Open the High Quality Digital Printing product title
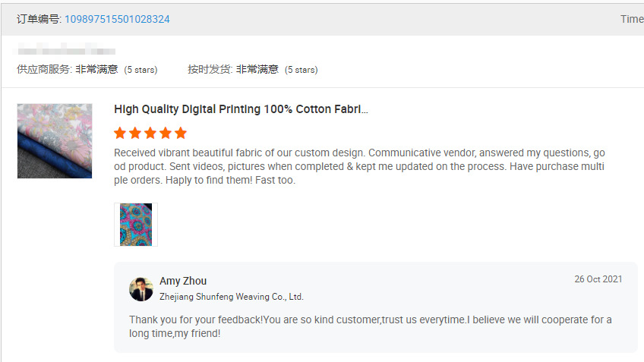The height and width of the screenshot is (362, 644). click(x=241, y=109)
